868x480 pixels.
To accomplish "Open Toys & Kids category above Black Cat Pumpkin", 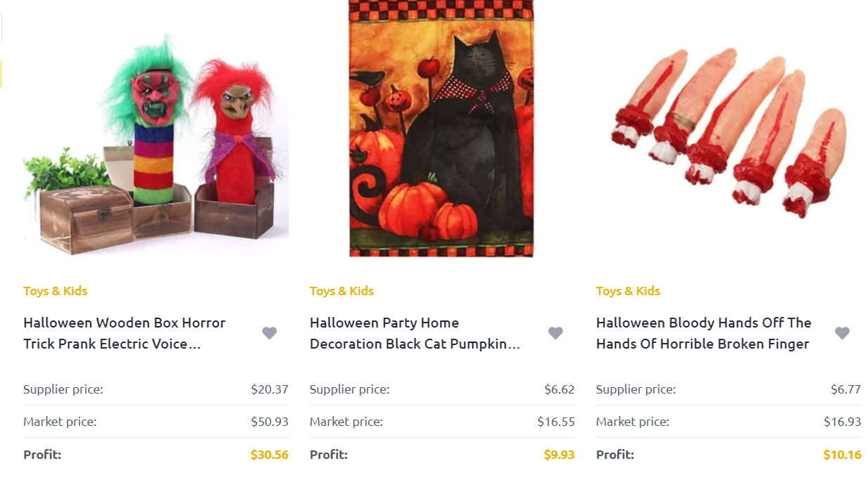I will pos(342,291).
